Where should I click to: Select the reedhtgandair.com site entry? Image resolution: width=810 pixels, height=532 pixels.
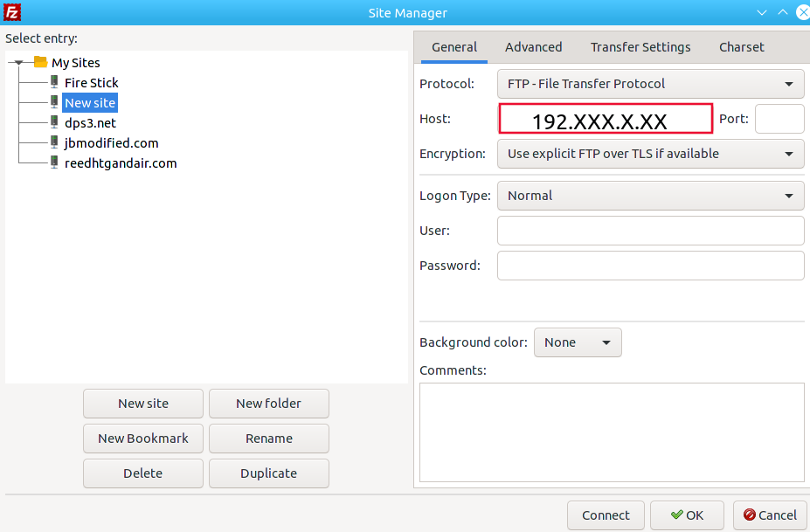(x=121, y=163)
